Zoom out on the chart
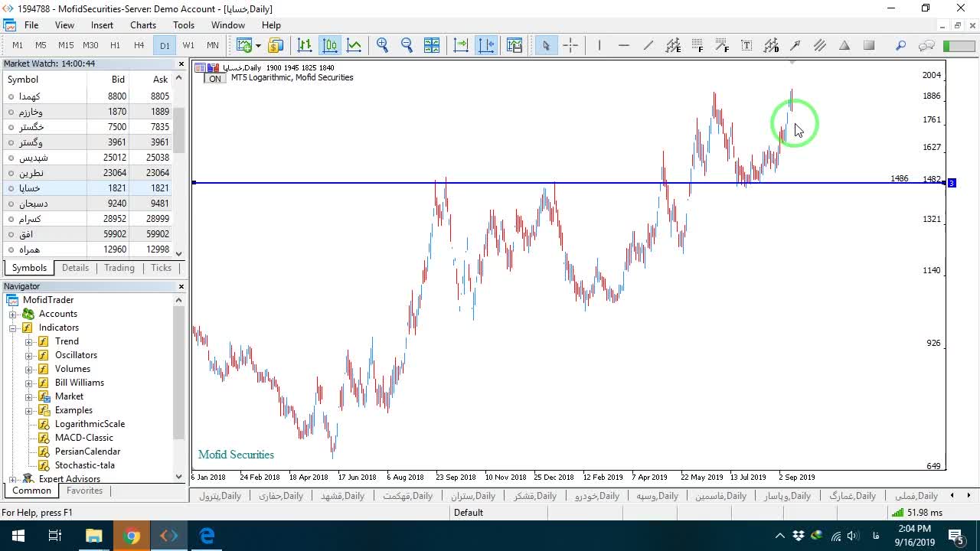The image size is (980, 551). pos(407,45)
